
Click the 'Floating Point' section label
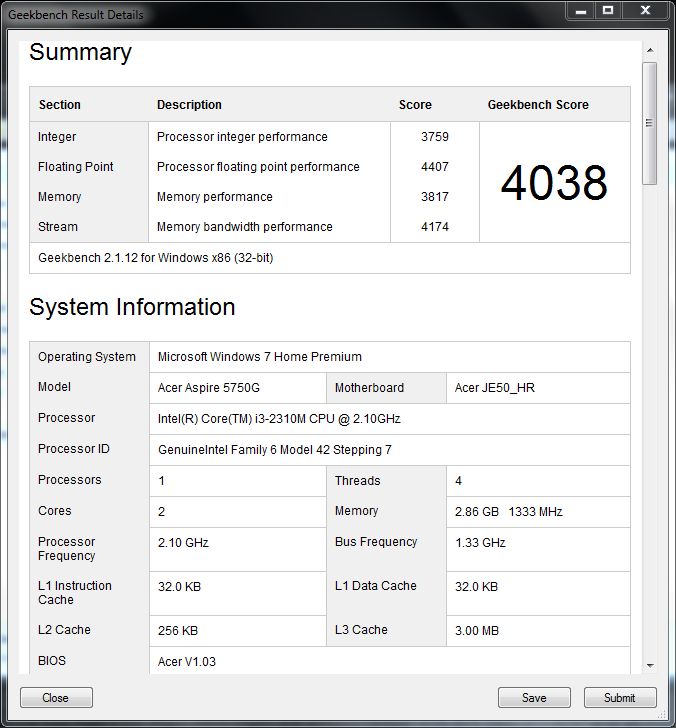76,167
